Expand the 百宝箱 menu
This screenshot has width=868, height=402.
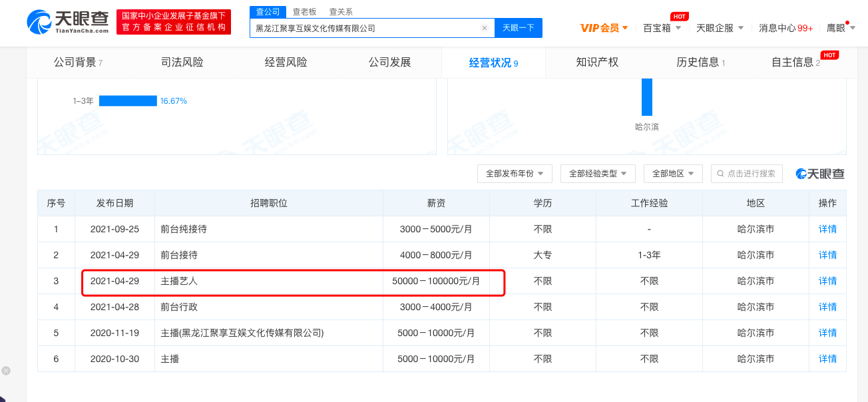(x=662, y=28)
